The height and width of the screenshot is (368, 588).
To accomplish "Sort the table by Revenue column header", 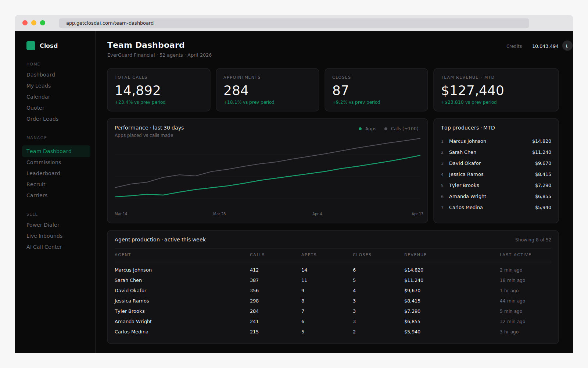I will tap(415, 255).
